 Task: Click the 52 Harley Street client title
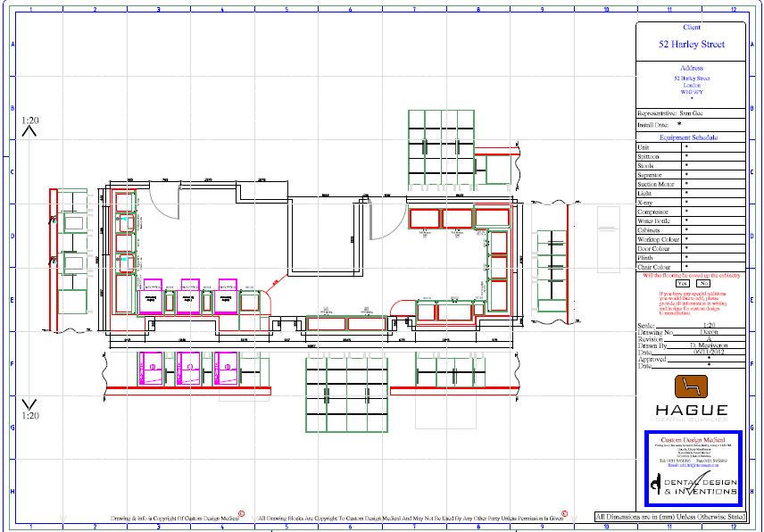pyautogui.click(x=692, y=44)
